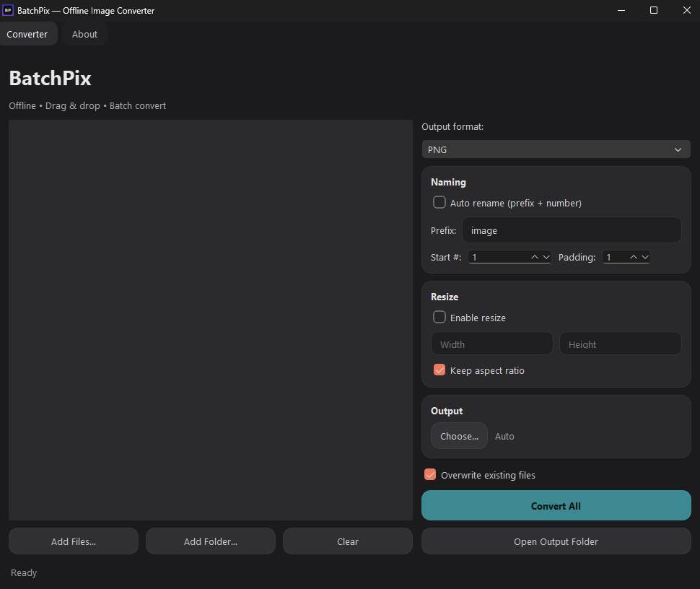Click the BatchPix app icon in title bar
The width and height of the screenshot is (700, 589).
(8, 10)
